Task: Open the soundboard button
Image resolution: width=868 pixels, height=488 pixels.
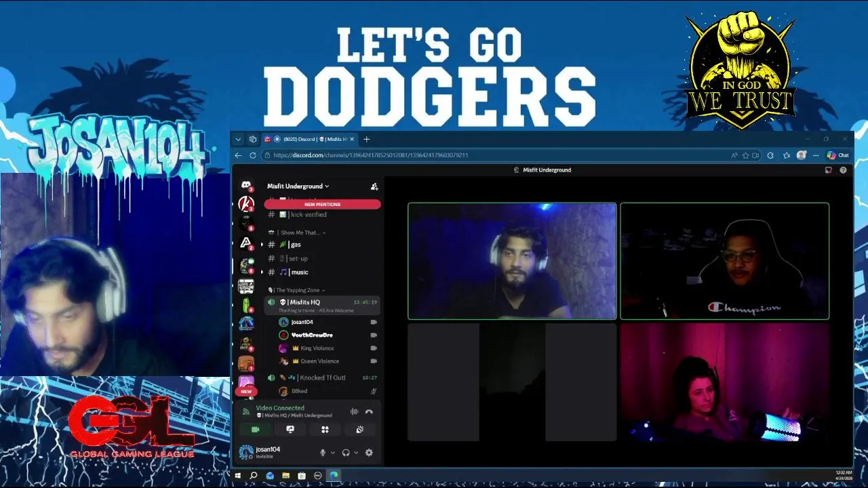Action: tap(360, 429)
